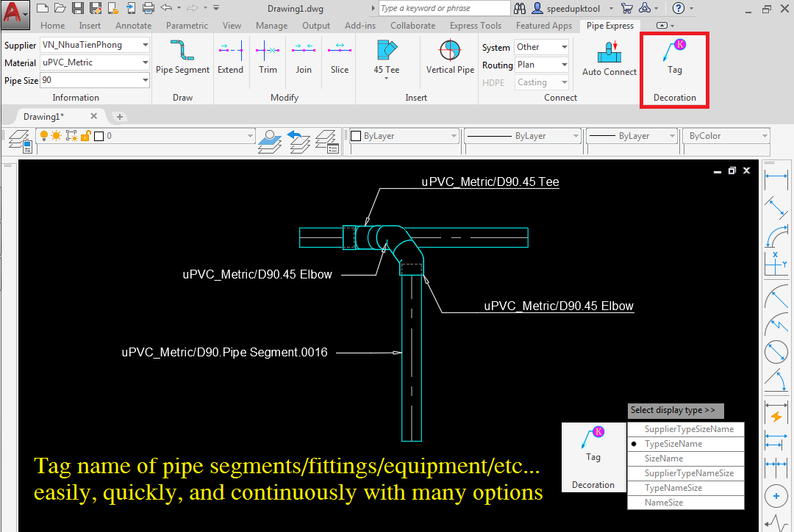
Task: Click the Save icon
Action: 77,7
